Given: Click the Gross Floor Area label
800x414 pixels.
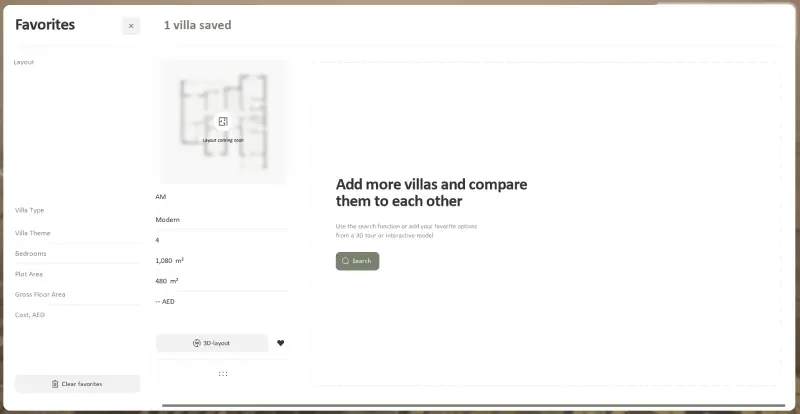Looking at the screenshot, I should click(40, 294).
